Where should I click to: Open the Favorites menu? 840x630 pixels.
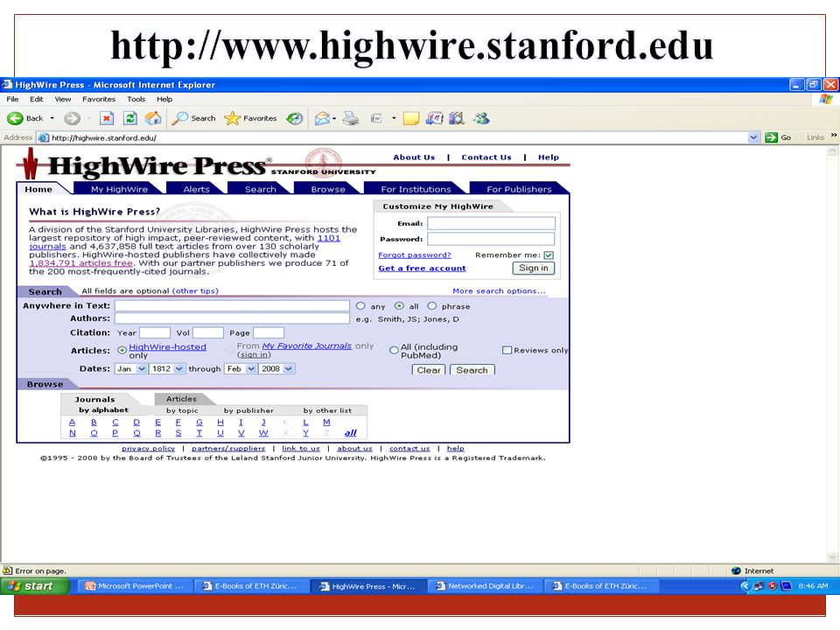(x=99, y=99)
